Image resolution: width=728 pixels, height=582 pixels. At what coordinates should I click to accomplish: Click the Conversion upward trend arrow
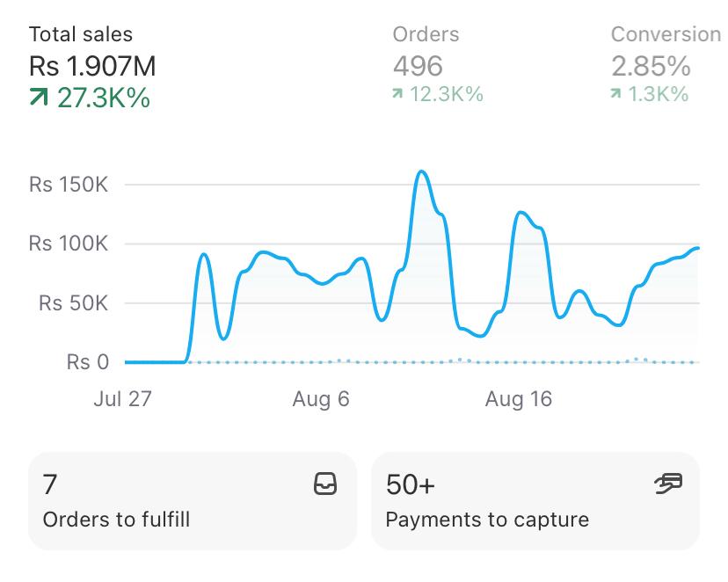[616, 94]
